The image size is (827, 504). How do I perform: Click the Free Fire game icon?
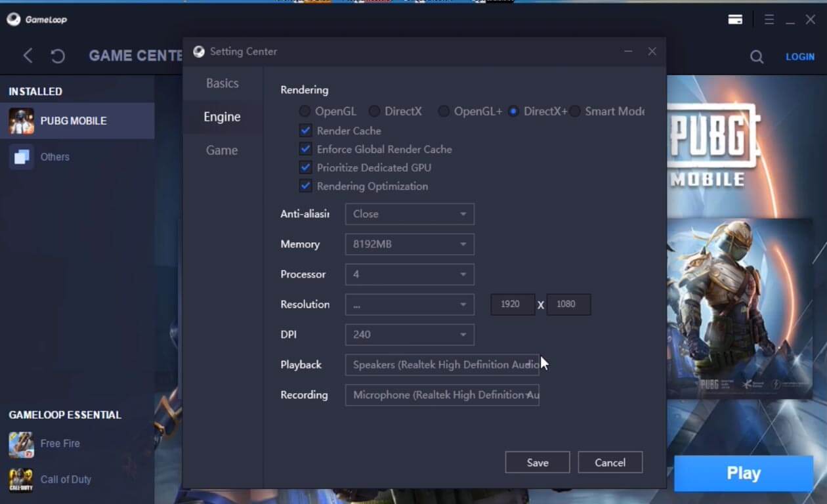(21, 444)
